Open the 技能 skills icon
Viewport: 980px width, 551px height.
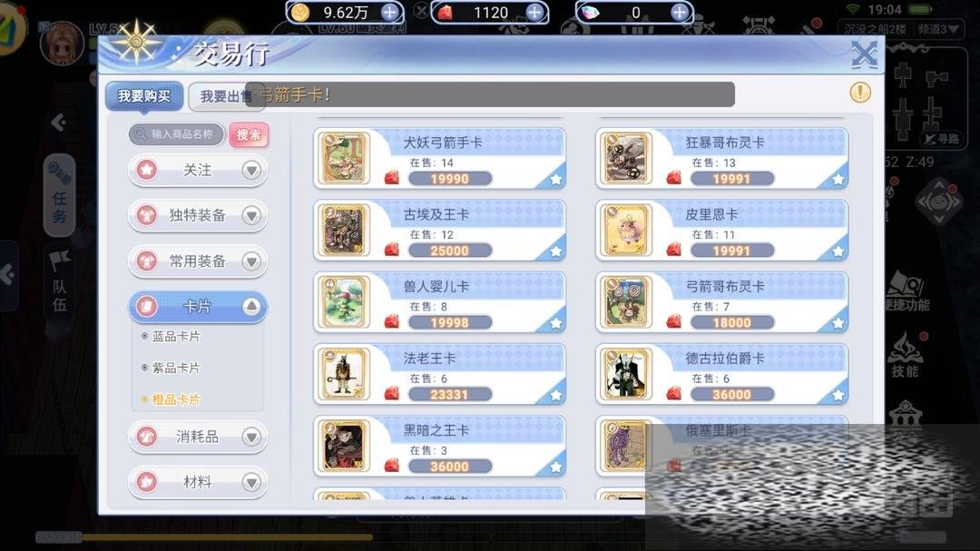pyautogui.click(x=905, y=355)
